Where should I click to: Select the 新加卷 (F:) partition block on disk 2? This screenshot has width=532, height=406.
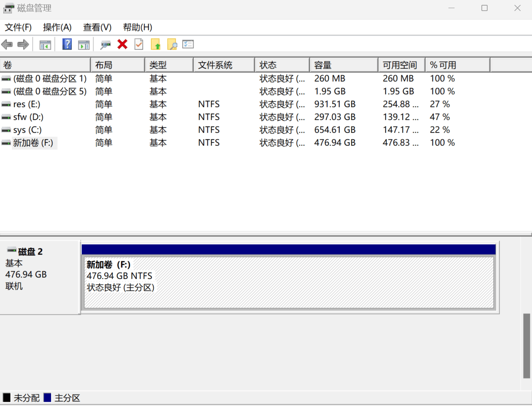(x=289, y=282)
